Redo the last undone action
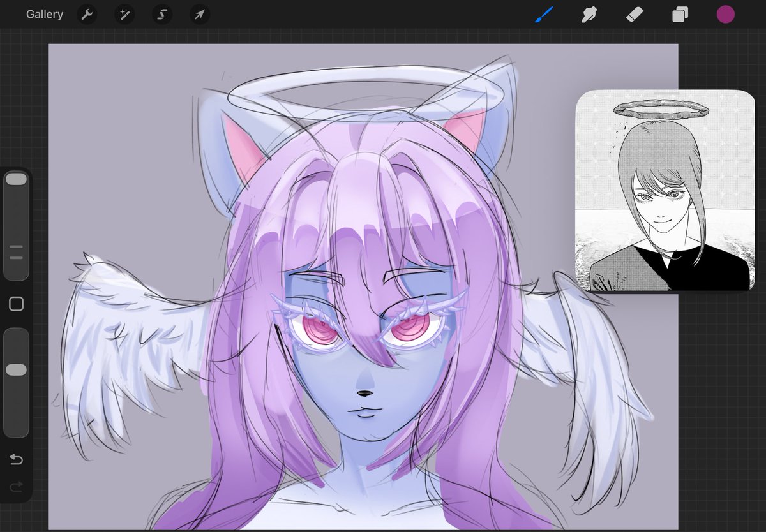766x532 pixels. pos(17,487)
